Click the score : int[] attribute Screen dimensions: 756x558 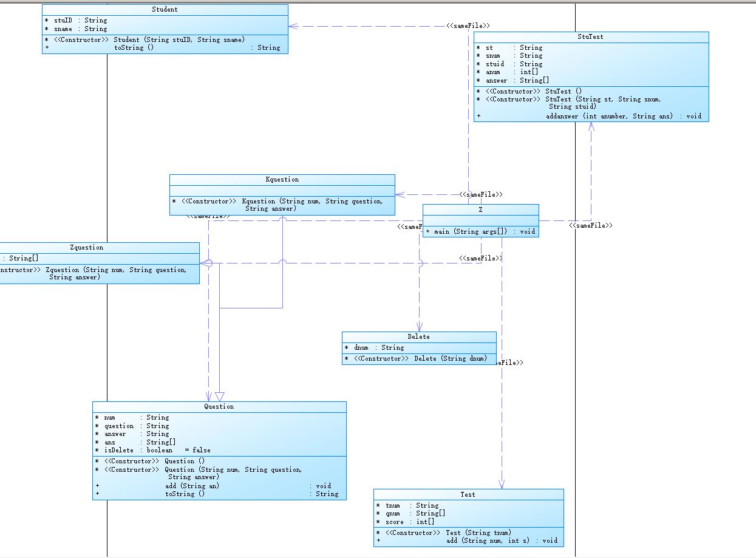coord(406,522)
